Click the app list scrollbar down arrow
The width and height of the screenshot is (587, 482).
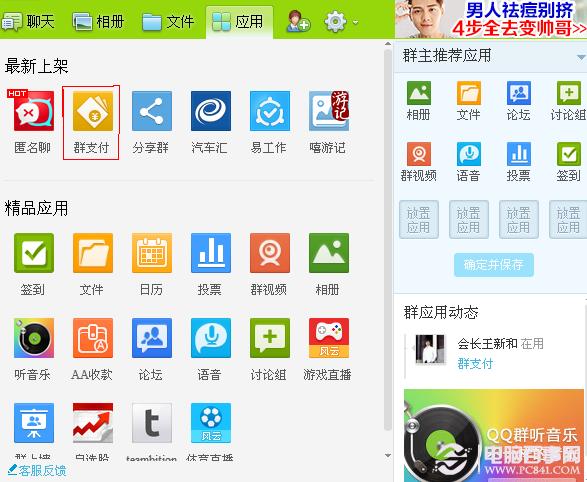[388, 456]
